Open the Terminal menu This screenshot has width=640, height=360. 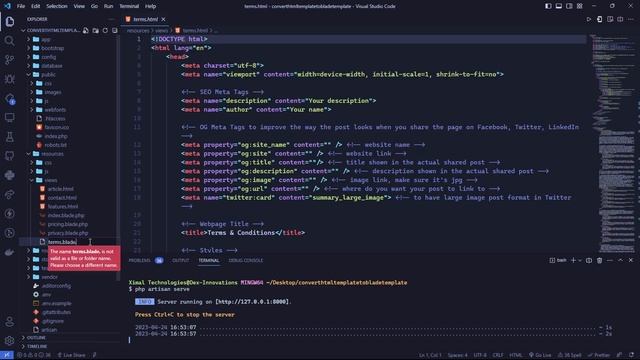click(129, 6)
